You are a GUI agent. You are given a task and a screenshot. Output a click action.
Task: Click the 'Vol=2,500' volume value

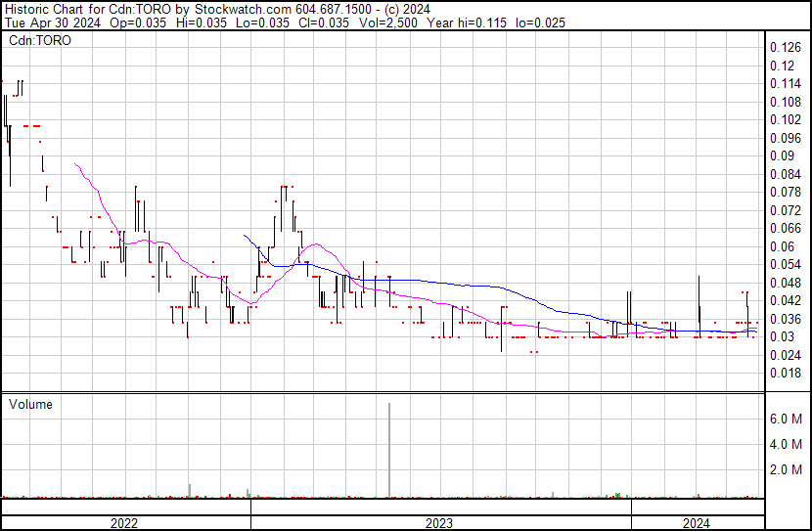(388, 22)
